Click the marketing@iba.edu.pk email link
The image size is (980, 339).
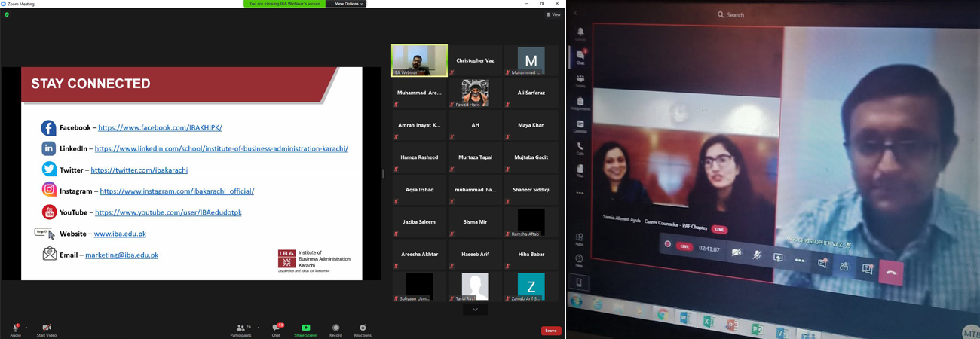pos(121,255)
